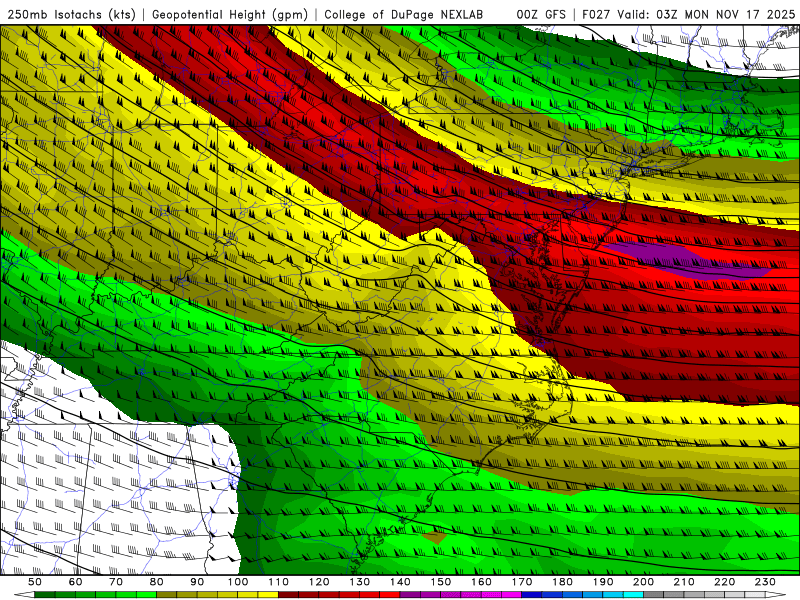The image size is (800, 600).
Task: Click the 130 label on the color scale
Action: click(x=359, y=582)
